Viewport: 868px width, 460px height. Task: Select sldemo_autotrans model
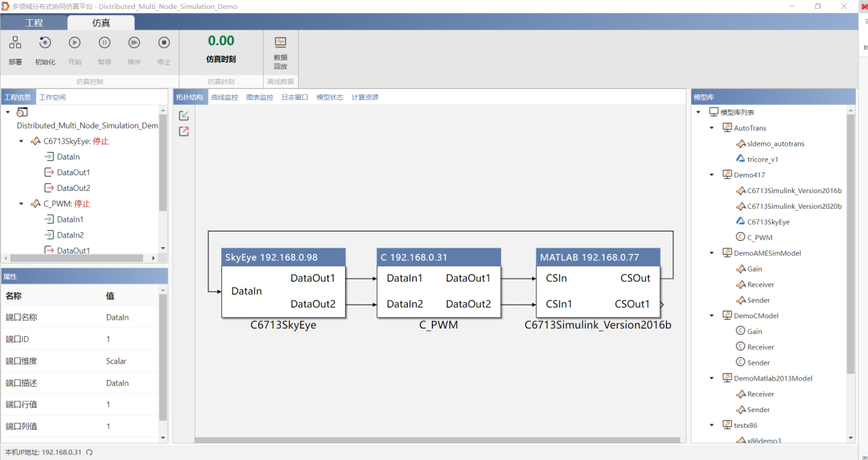pos(776,144)
